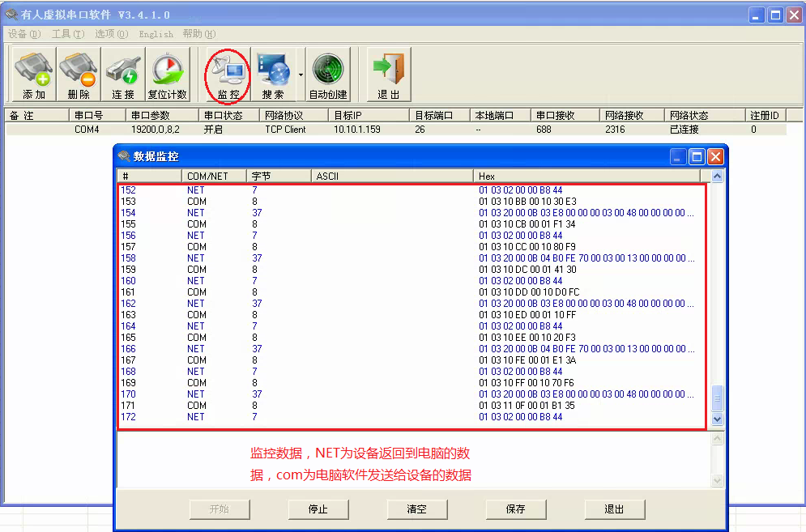Close the 数据监控 dialog window
Screen dimensions: 806x532
click(x=715, y=157)
